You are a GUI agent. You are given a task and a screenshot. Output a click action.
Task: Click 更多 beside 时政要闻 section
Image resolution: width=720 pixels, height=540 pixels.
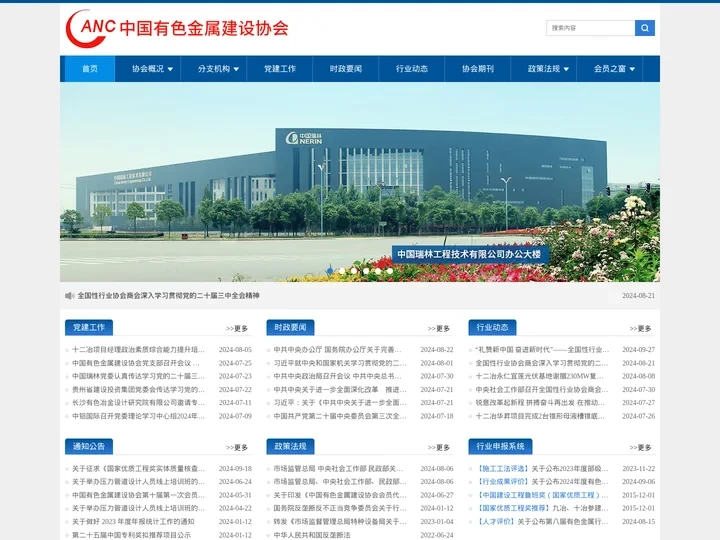(439, 328)
